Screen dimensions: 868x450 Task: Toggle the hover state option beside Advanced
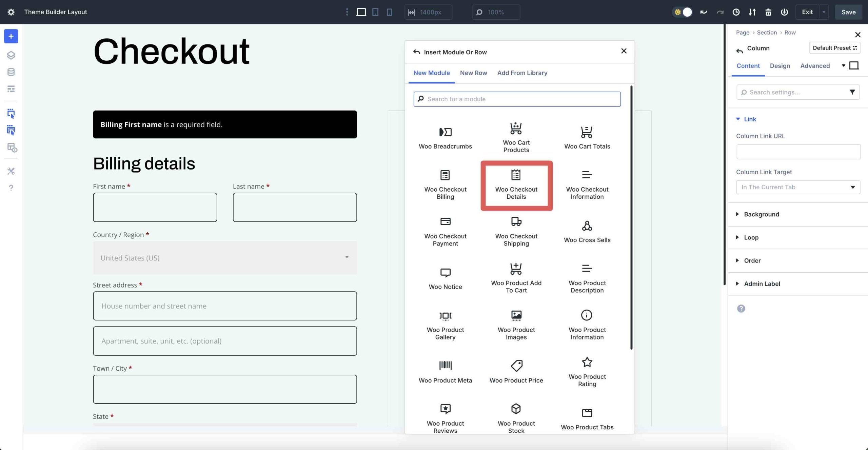pos(854,65)
